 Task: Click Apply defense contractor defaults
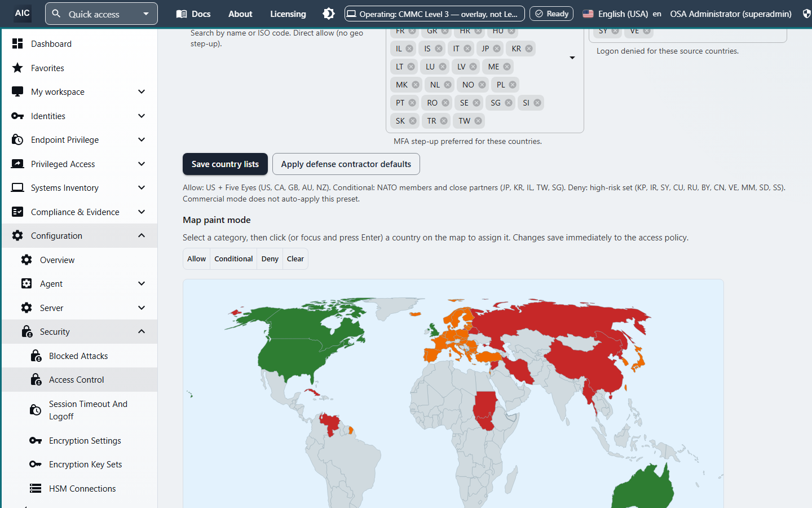point(346,164)
